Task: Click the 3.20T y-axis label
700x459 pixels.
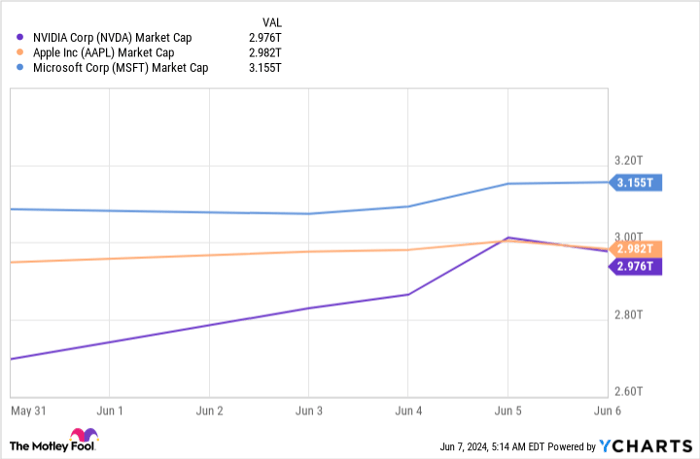Action: coord(629,160)
